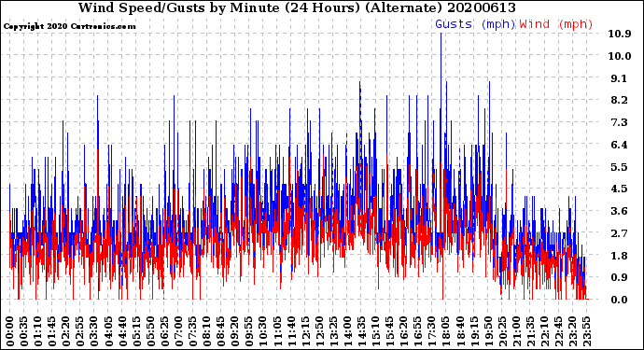Viewport: 644px width, 350px height.
Task: Click the 18:05 time label on x-axis
Action: coord(446,331)
